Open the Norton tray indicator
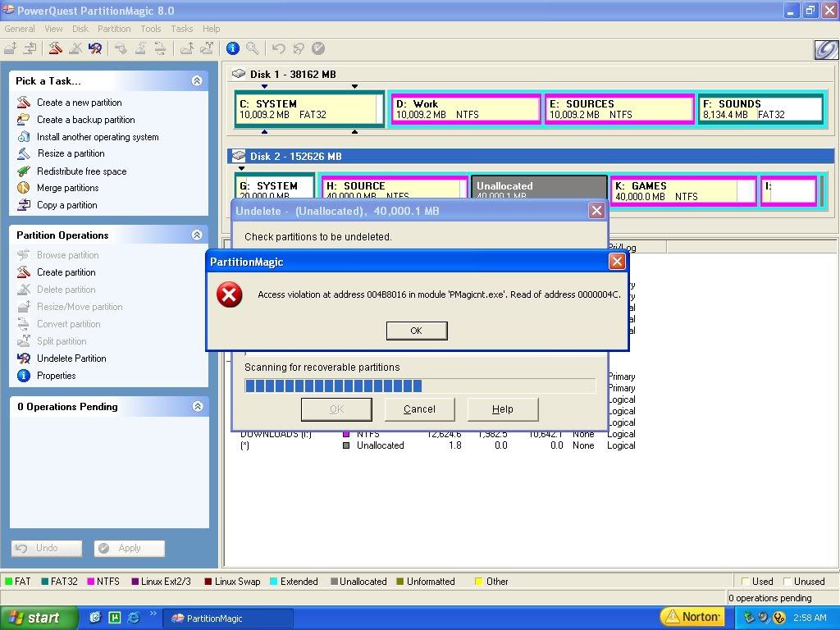The width and height of the screenshot is (840, 630). [692, 617]
